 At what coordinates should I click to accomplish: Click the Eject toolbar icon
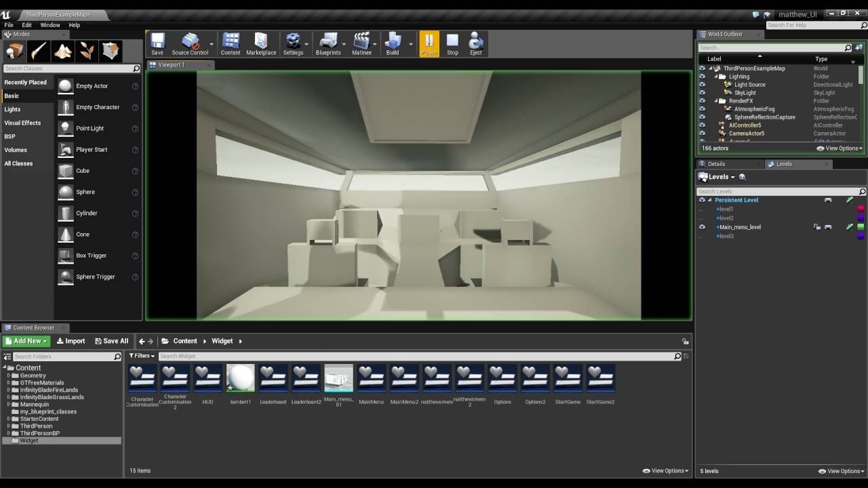click(475, 43)
